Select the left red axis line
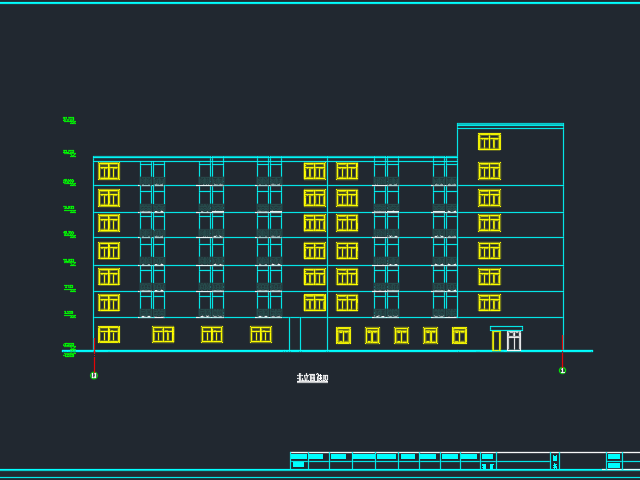The image size is (640, 480). coord(94,356)
